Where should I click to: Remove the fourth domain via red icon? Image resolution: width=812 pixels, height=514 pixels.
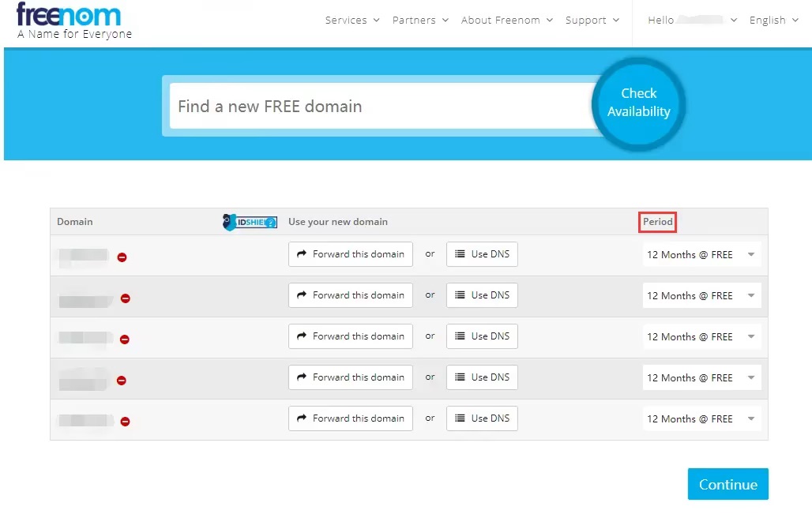[122, 381]
